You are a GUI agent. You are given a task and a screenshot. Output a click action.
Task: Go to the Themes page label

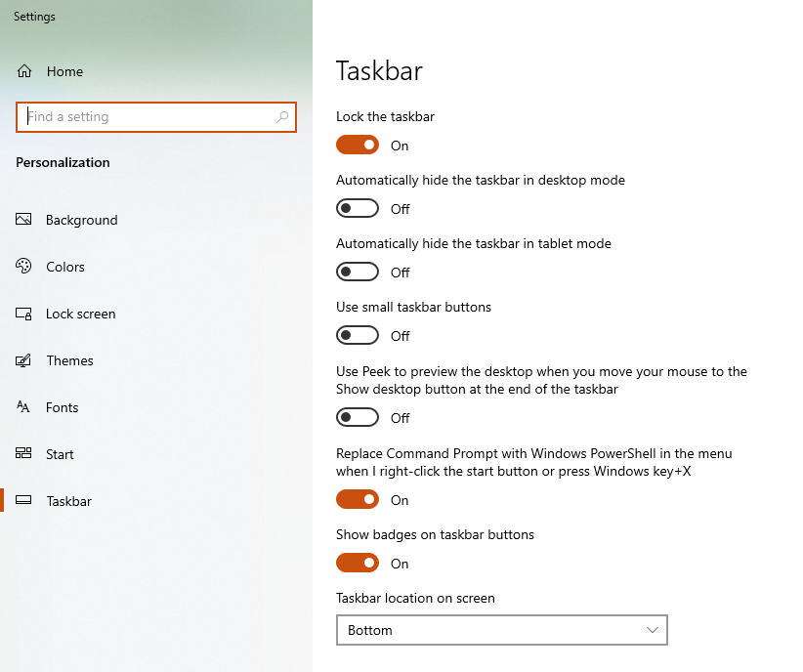(x=69, y=360)
